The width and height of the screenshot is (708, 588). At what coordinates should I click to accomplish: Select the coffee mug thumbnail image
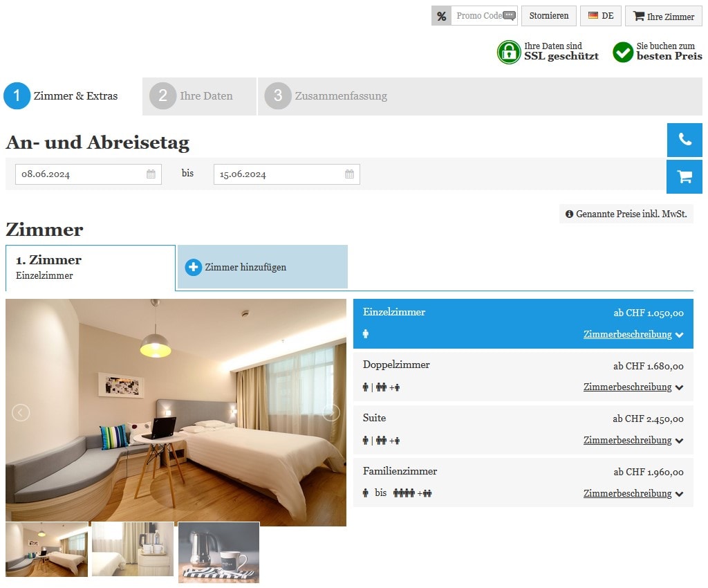(x=218, y=552)
